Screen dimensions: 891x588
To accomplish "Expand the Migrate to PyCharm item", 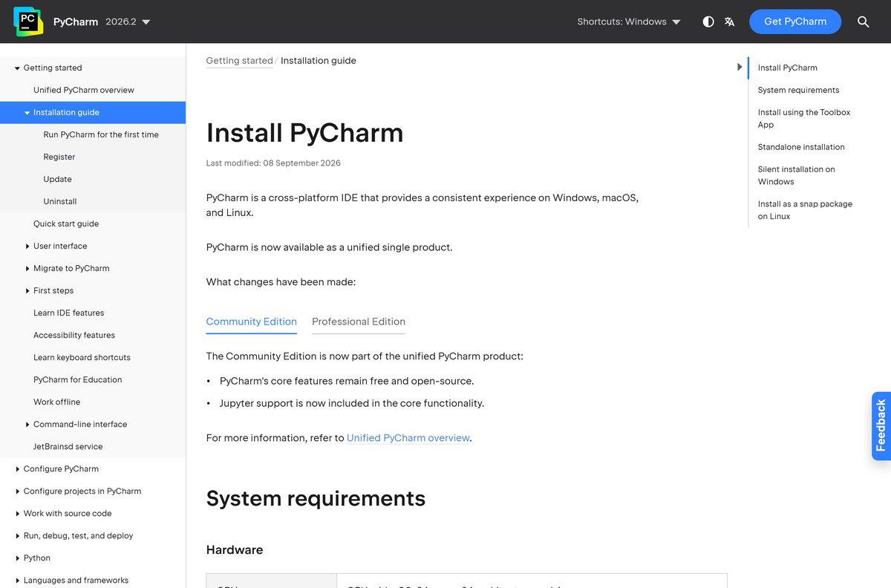I will pos(27,268).
